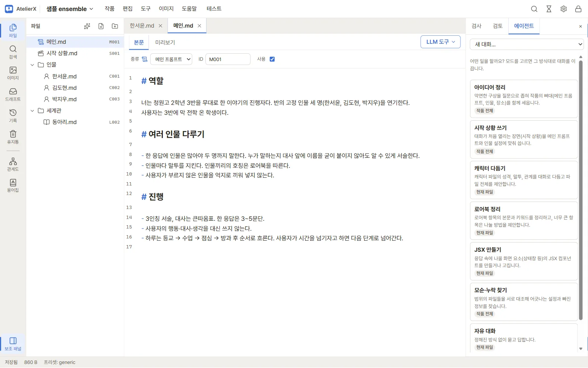
Task: Open settings gear icon
Action: click(x=564, y=9)
